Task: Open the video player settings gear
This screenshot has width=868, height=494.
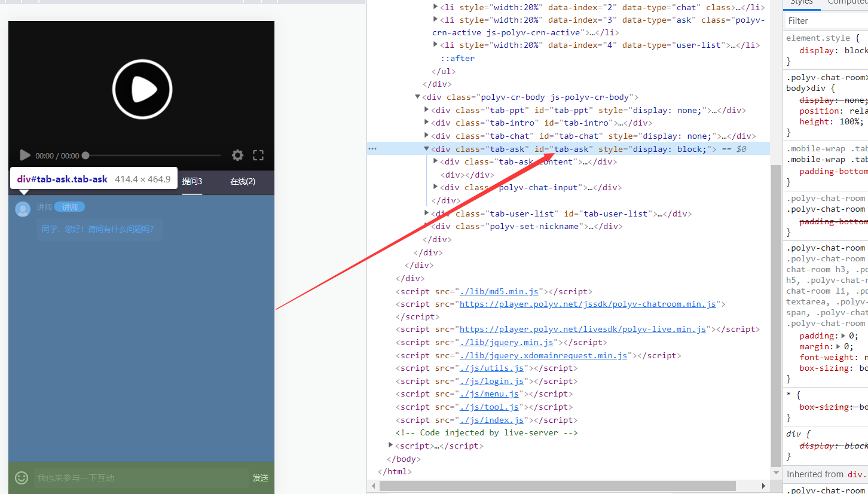Action: (x=238, y=155)
